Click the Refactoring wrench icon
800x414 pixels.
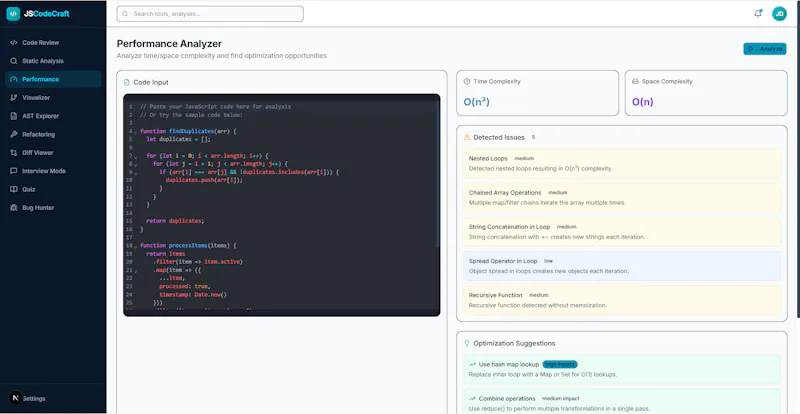click(14, 134)
